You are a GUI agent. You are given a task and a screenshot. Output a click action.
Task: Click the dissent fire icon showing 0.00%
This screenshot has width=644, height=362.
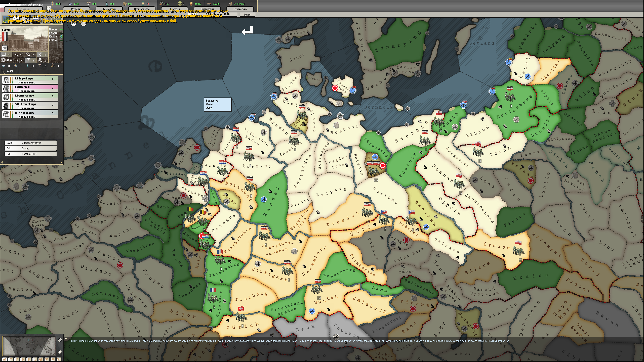coord(191,4)
